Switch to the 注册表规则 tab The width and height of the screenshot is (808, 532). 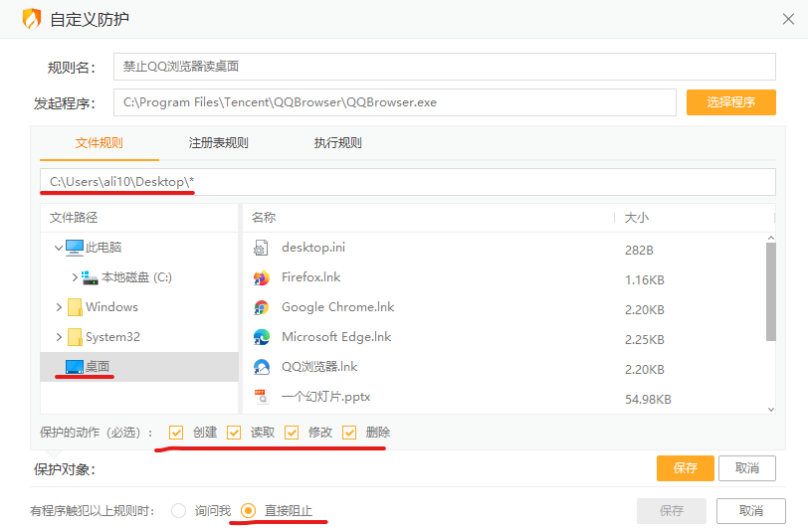(219, 143)
